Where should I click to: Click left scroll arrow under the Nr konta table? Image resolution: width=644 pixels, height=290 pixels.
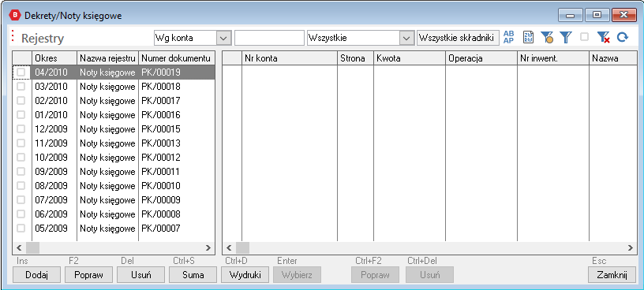click(229, 247)
